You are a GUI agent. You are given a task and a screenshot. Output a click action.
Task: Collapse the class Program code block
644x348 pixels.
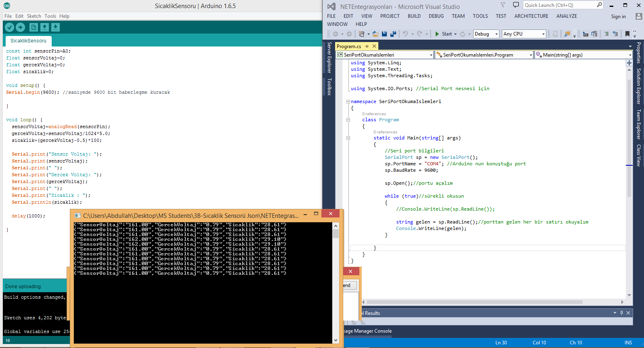point(348,120)
